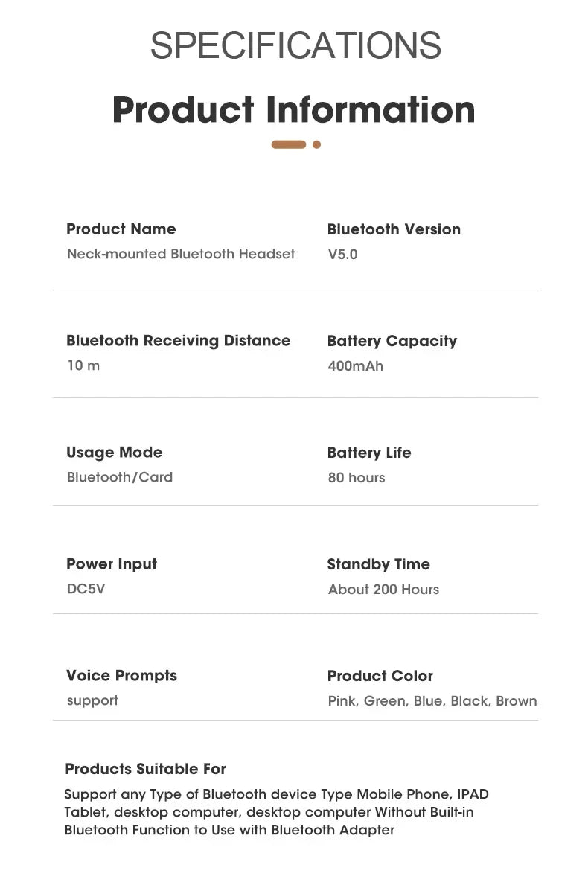The width and height of the screenshot is (588, 894).
Task: Click the brown dash decoration under the title
Action: pyautogui.click(x=289, y=144)
